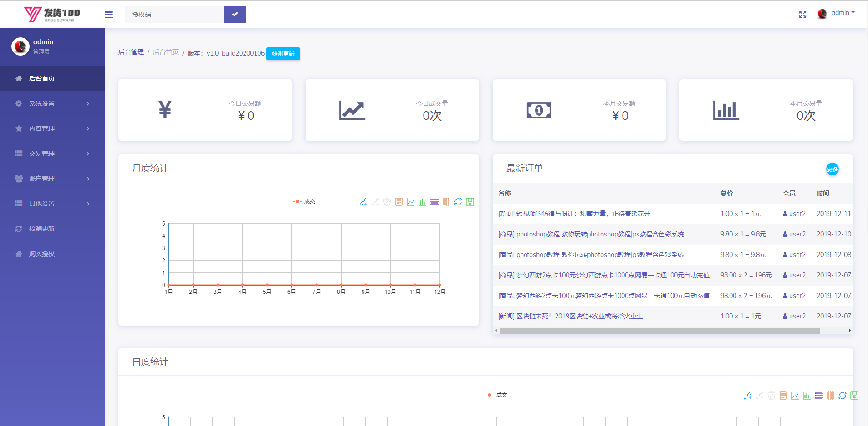The width and height of the screenshot is (868, 426).
Task: Switch 日度统计 chart to stacked mode
Action: 819,395
